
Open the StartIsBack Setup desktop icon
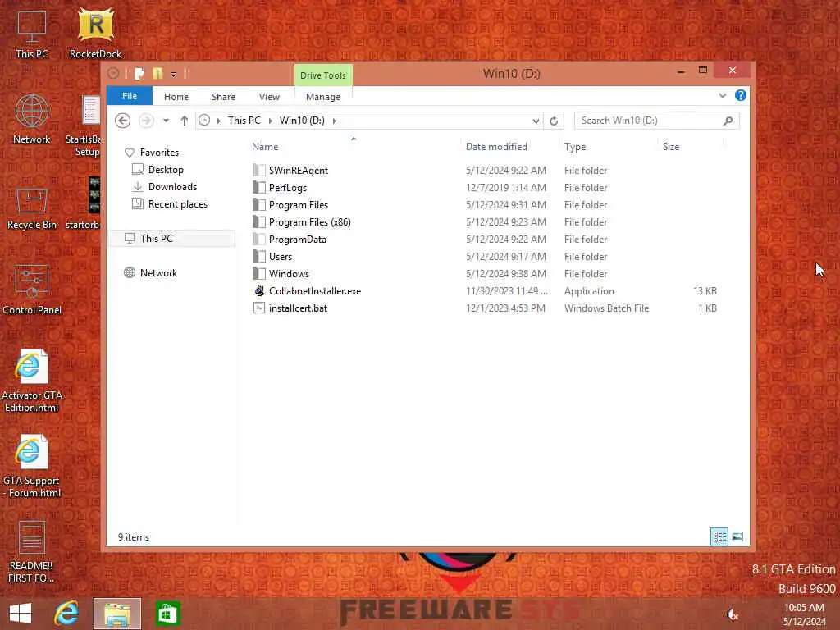point(85,126)
